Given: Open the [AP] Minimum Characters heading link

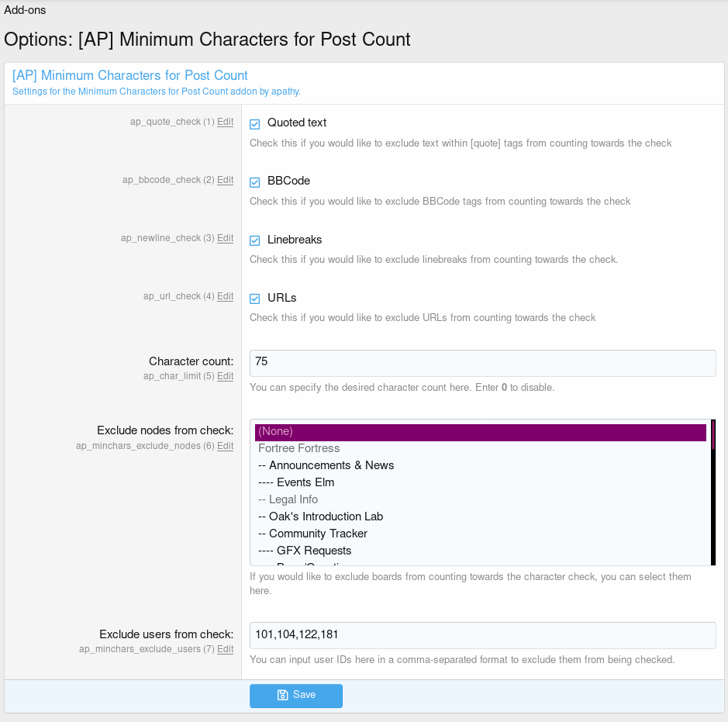Looking at the screenshot, I should [x=130, y=76].
